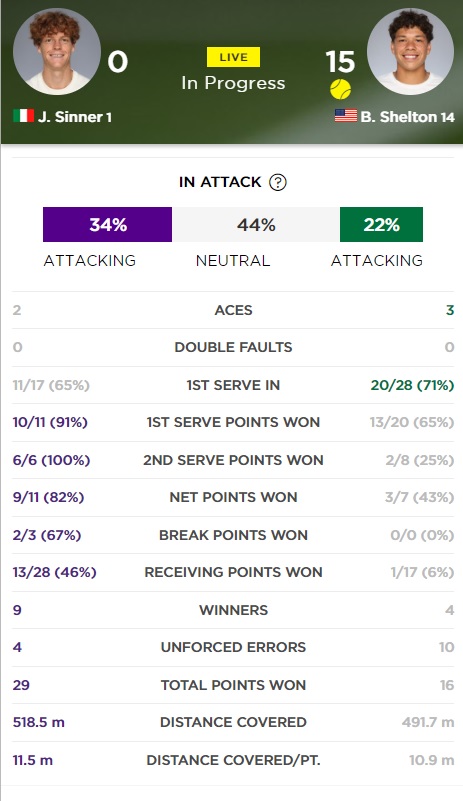This screenshot has width=463, height=801.
Task: Open J. Sinner's player photo
Action: tap(56, 51)
